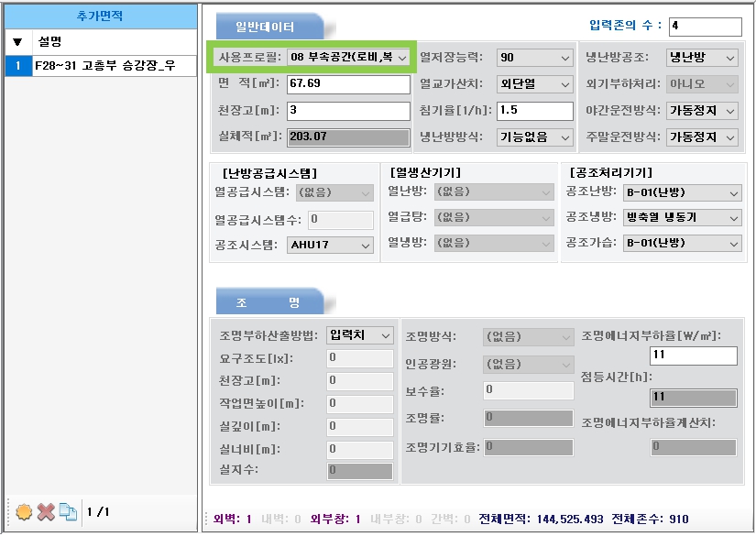Click the sort triangle in the list header
Screen dimensions: 756x536
click(17, 42)
